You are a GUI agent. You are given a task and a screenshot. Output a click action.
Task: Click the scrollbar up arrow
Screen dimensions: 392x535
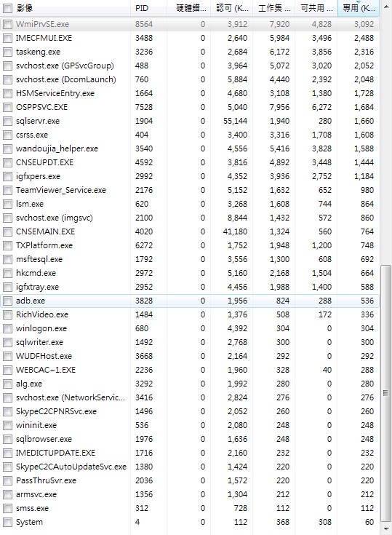pyautogui.click(x=386, y=7)
